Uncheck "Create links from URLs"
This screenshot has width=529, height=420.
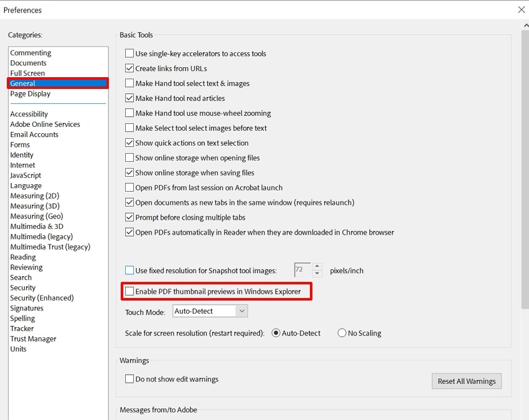click(x=129, y=68)
